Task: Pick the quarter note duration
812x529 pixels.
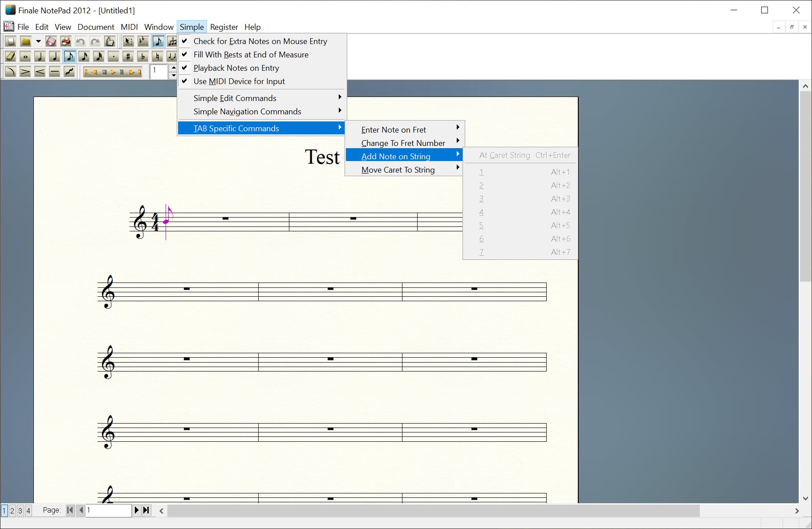Action: (55, 57)
